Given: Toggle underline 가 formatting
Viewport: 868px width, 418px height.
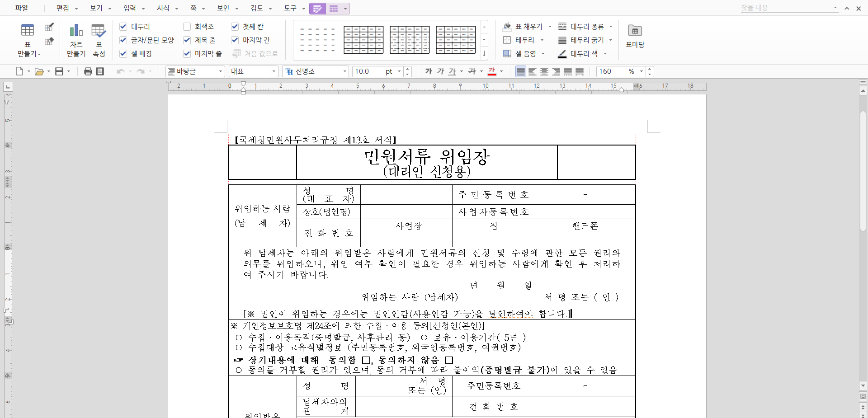Looking at the screenshot, I should (x=452, y=71).
